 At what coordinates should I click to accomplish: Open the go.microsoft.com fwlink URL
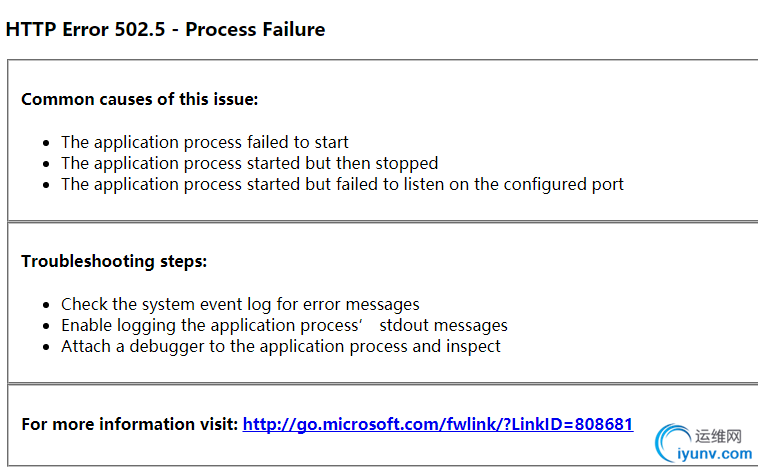437,424
